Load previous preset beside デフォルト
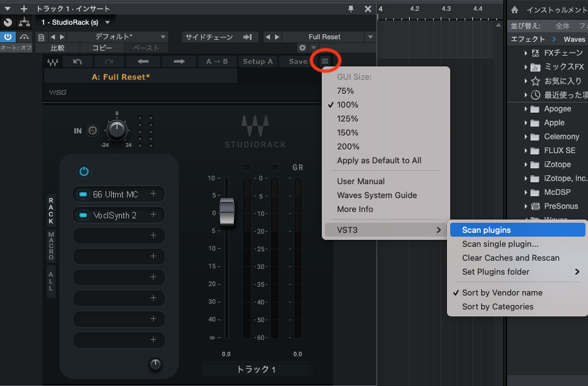Image resolution: width=588 pixels, height=386 pixels. [x=52, y=37]
